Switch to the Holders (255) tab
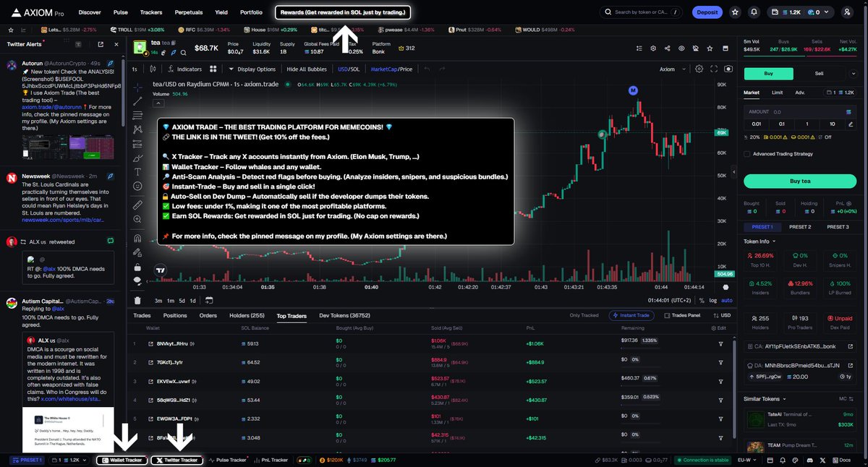The width and height of the screenshot is (868, 467). point(247,315)
